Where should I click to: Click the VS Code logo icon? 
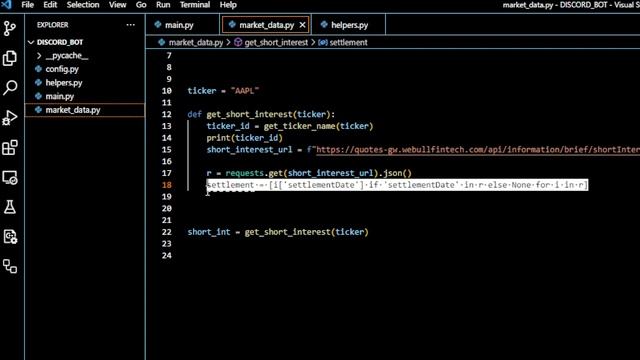(x=7, y=5)
